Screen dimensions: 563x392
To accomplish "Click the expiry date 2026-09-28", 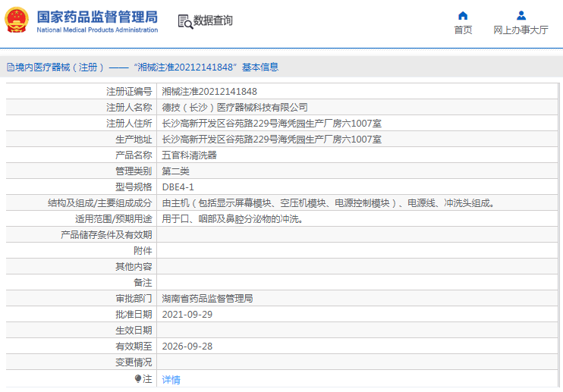I will [x=187, y=347].
